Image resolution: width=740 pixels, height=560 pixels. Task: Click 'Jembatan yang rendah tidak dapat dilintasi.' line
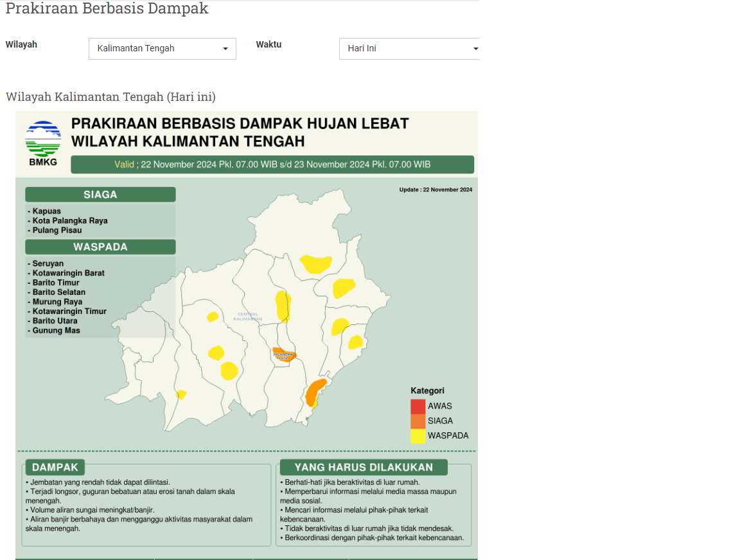(98, 482)
